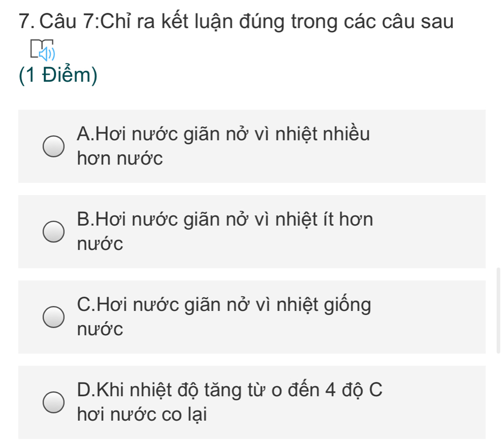This screenshot has height=441, width=504.
Task: Choose option 'B.Hơi nước giãn nở vì nhiệt ít hơn nước'
Action: tap(225, 232)
